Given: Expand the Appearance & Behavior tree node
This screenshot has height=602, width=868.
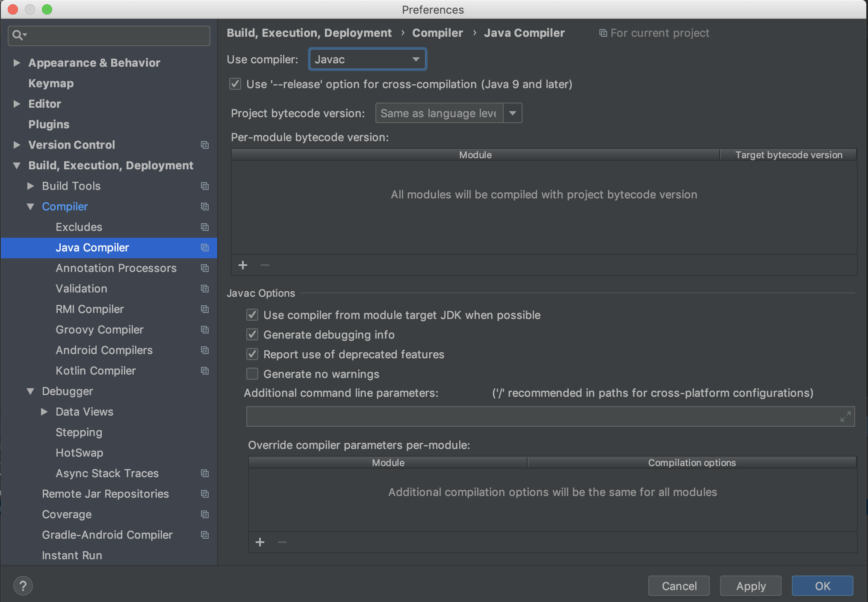Looking at the screenshot, I should pyautogui.click(x=17, y=63).
